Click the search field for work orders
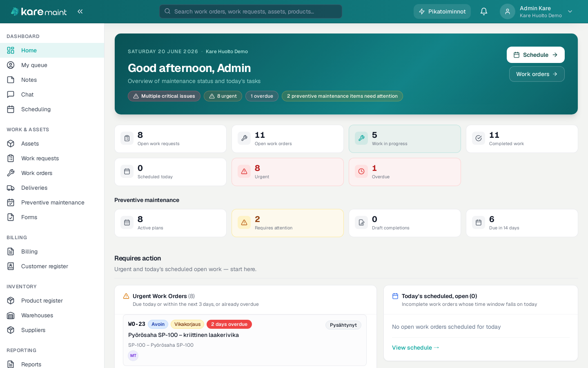The height and width of the screenshot is (368, 588). pyautogui.click(x=251, y=11)
